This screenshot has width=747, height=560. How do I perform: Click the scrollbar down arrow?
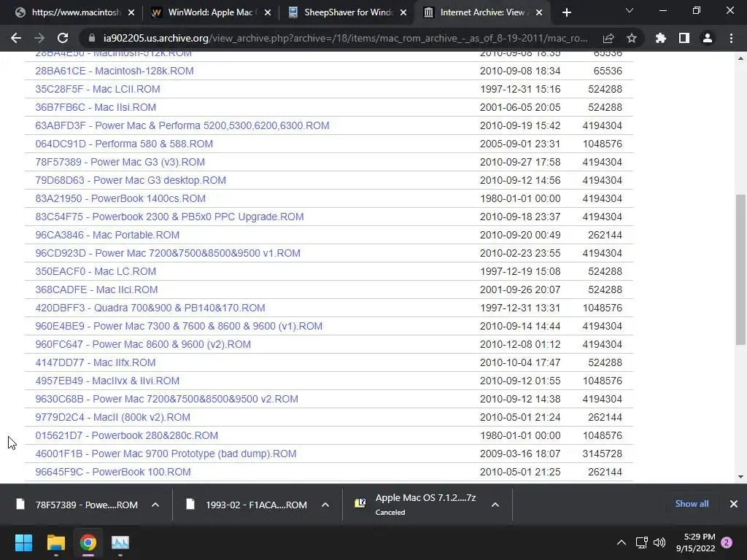click(740, 477)
